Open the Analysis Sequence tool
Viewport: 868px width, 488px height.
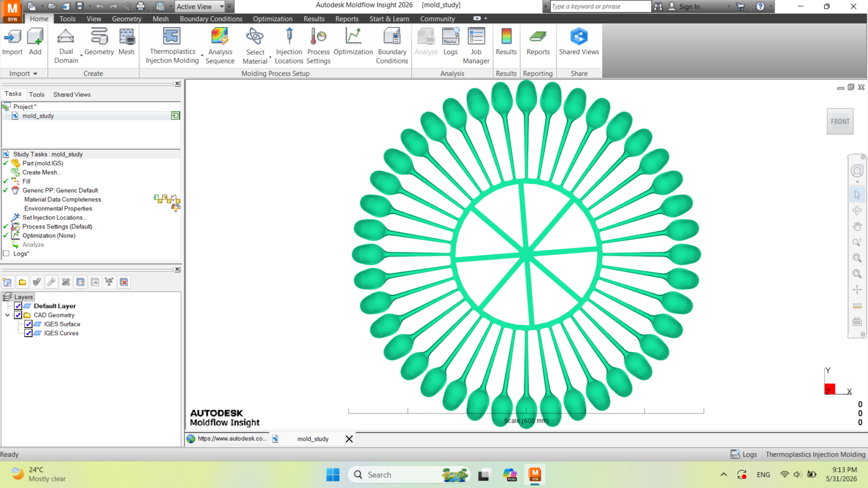pos(220,46)
